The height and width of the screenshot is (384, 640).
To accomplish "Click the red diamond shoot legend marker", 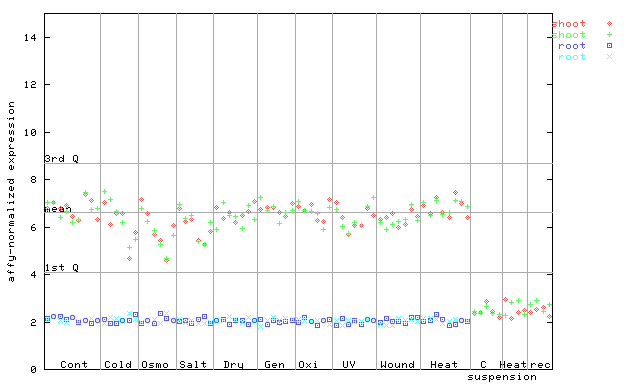I will pyautogui.click(x=609, y=24).
